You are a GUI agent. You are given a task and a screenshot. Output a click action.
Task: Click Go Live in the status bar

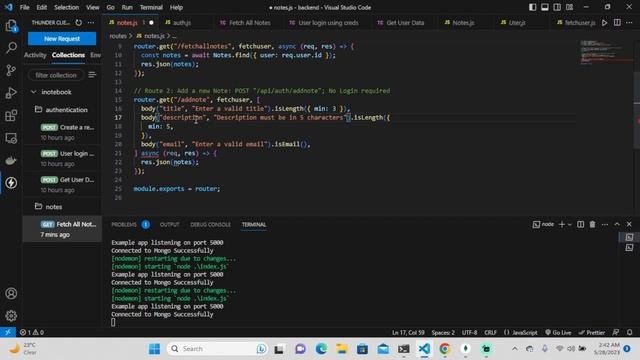point(558,332)
